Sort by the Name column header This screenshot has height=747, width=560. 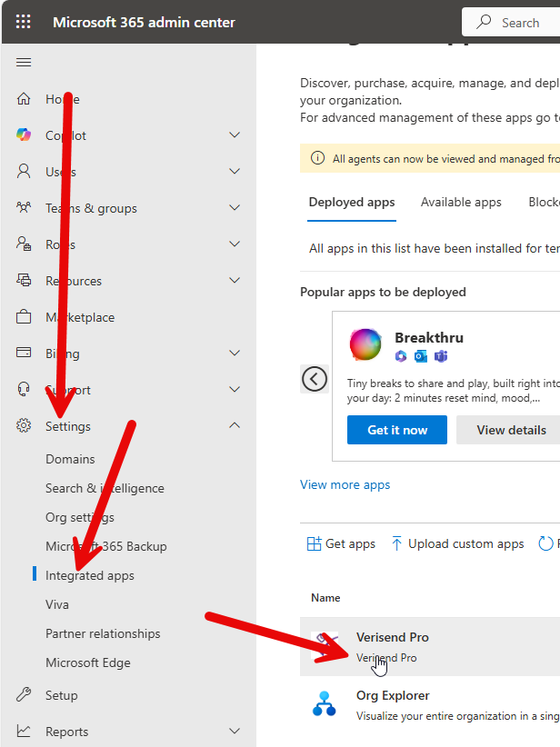point(325,597)
